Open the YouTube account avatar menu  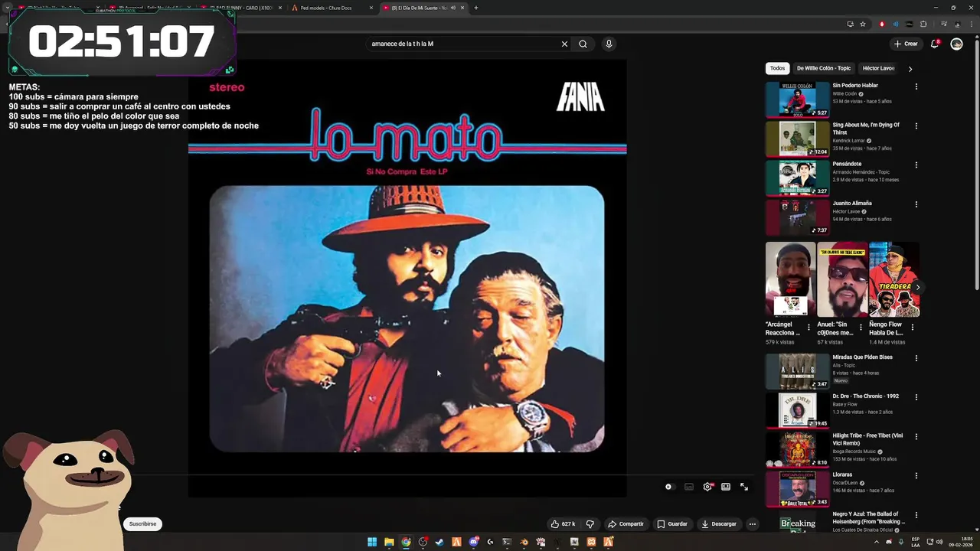(x=956, y=44)
